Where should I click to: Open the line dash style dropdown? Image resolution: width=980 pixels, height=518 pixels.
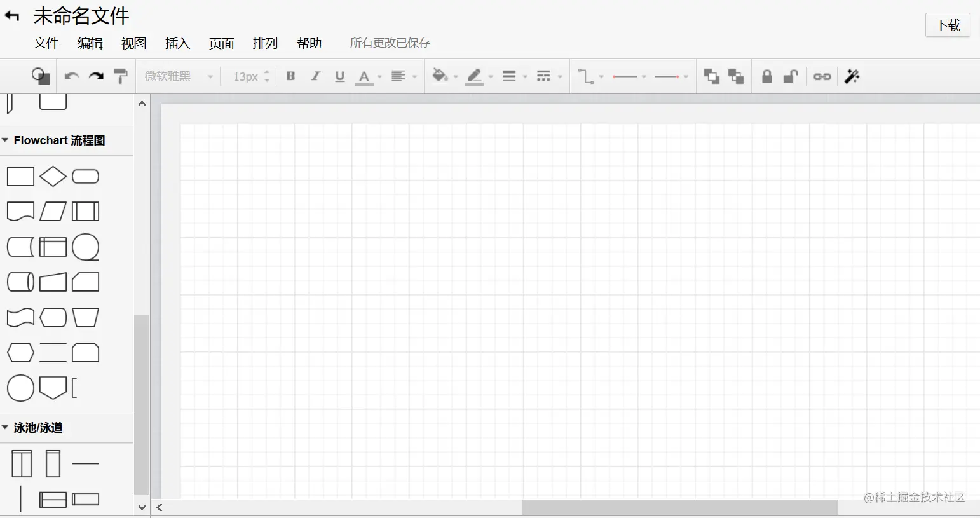[550, 76]
